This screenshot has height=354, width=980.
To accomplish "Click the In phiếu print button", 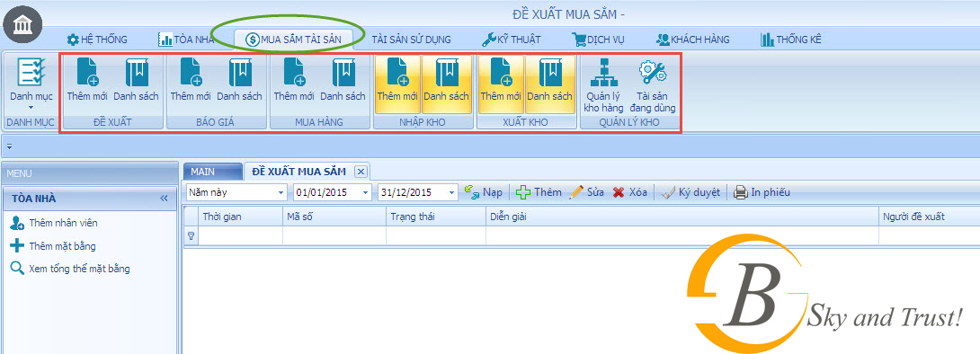I will tap(762, 192).
